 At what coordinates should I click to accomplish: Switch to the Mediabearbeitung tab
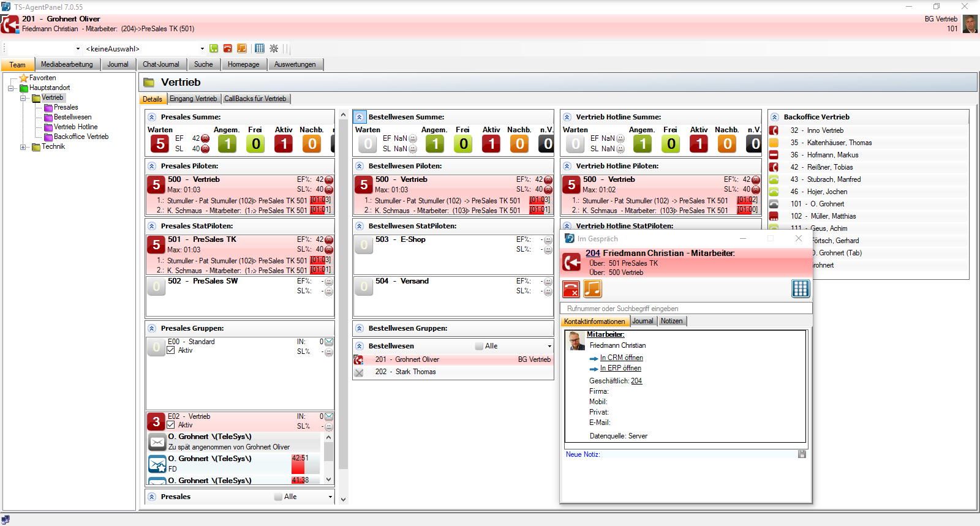[x=67, y=64]
